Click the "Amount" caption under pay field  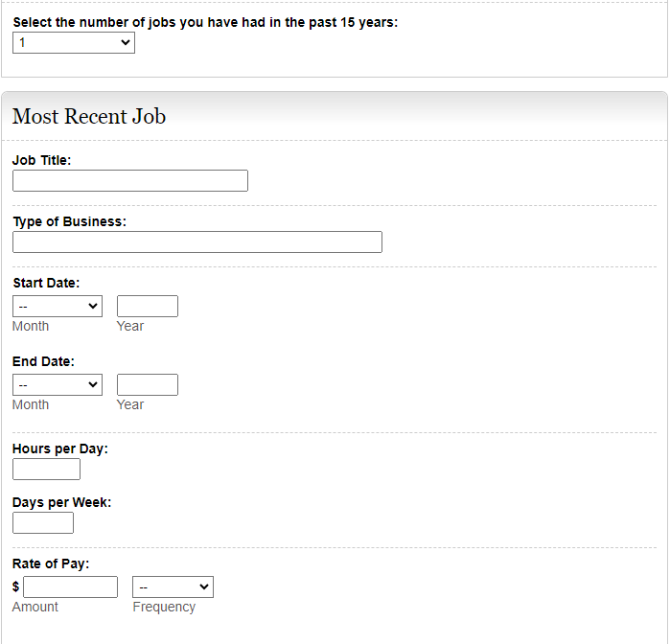[x=35, y=607]
